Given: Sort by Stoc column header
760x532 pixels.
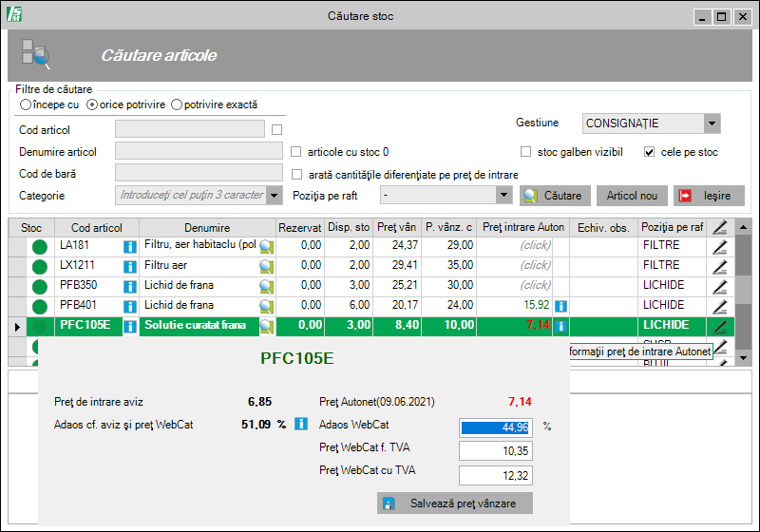Looking at the screenshot, I should pos(31,227).
